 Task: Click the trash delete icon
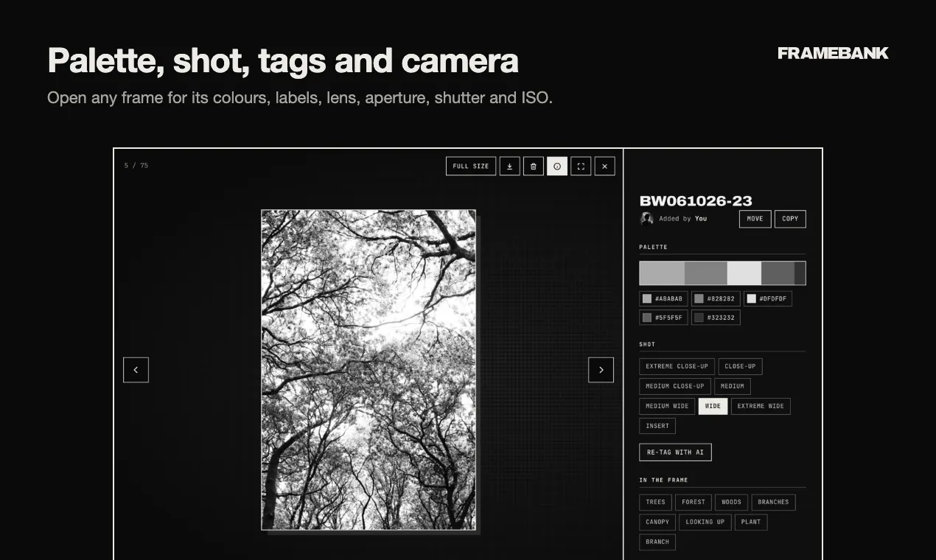(534, 166)
